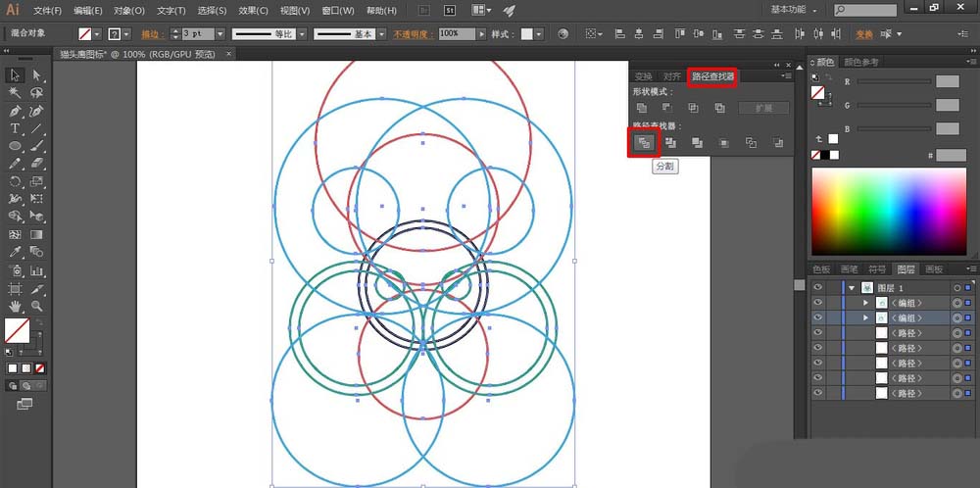
Task: Open the fill swatch dropdown in control bar
Action: [98, 33]
